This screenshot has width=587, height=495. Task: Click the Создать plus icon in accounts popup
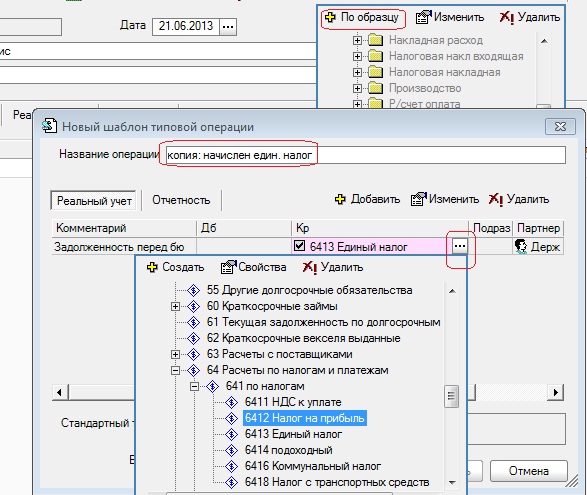[152, 267]
